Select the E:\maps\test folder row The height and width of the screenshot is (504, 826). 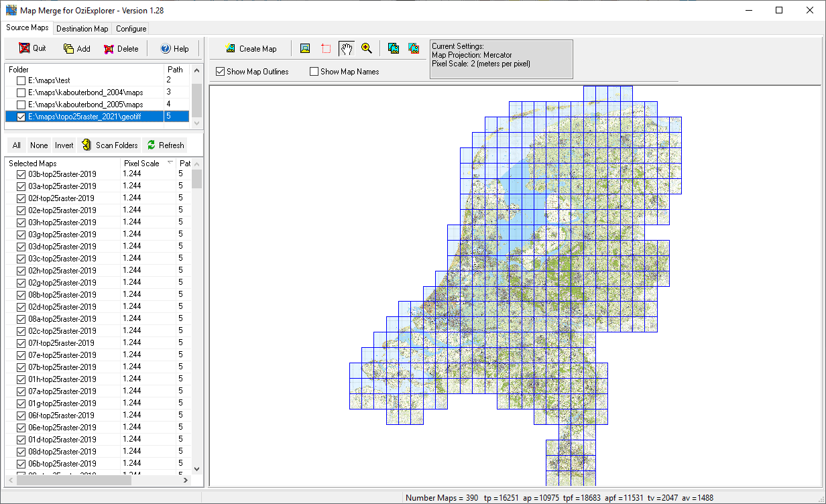pos(99,80)
